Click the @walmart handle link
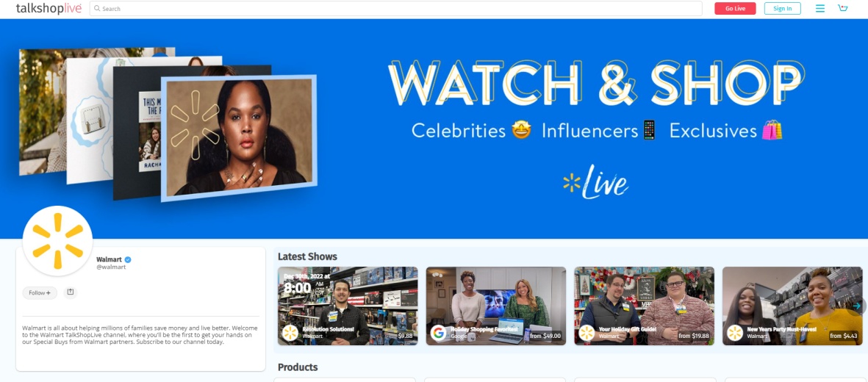 click(111, 267)
